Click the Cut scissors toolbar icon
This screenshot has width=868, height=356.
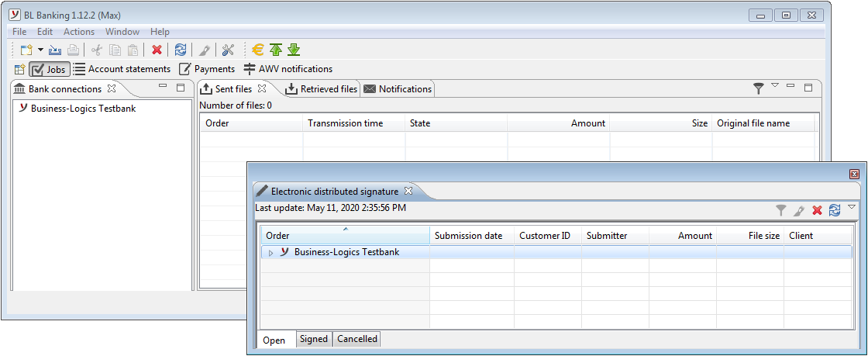[97, 50]
